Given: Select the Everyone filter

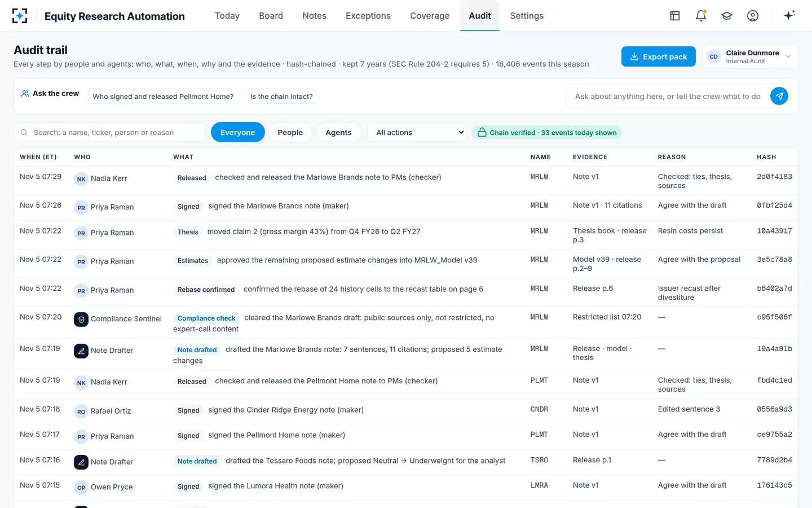Looking at the screenshot, I should coord(237,132).
